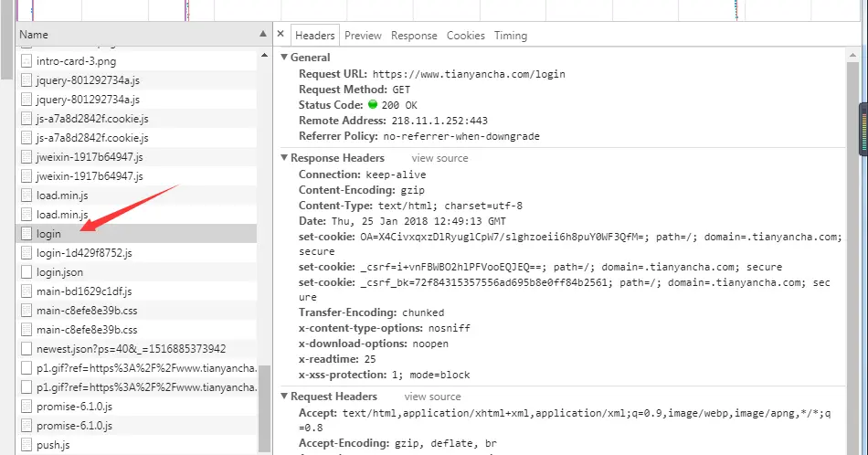The width and height of the screenshot is (868, 455).
Task: Select the intro-card-3.png request
Action: click(138, 61)
